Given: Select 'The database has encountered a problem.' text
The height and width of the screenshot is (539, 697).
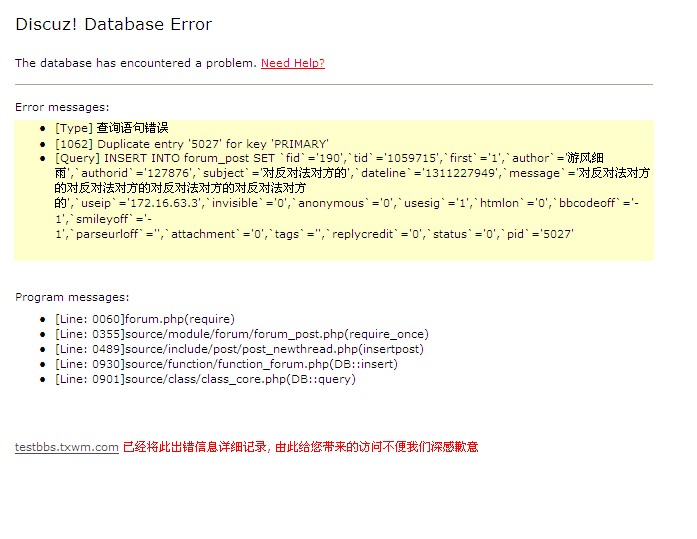Looking at the screenshot, I should tap(136, 63).
